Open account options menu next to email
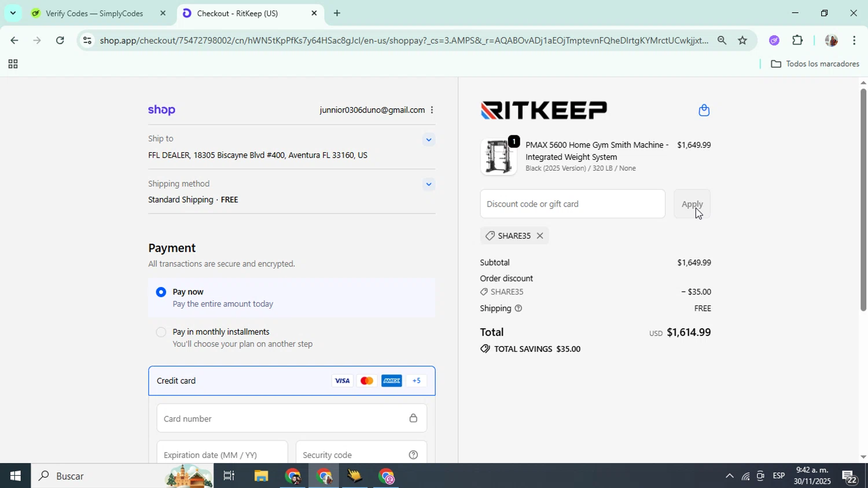 coord(432,110)
